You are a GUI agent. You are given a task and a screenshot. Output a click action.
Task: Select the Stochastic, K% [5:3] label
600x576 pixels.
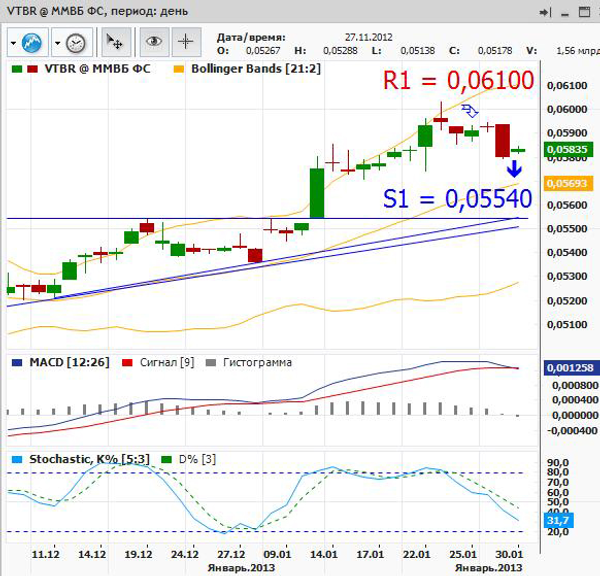89,459
